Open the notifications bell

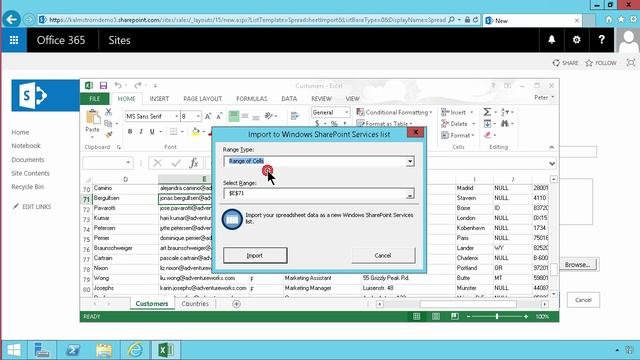click(x=551, y=40)
